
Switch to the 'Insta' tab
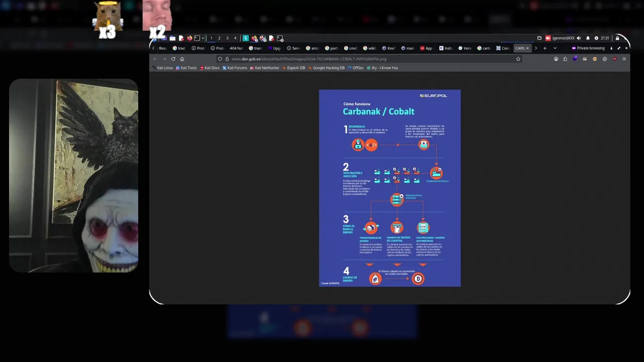pyautogui.click(x=446, y=48)
